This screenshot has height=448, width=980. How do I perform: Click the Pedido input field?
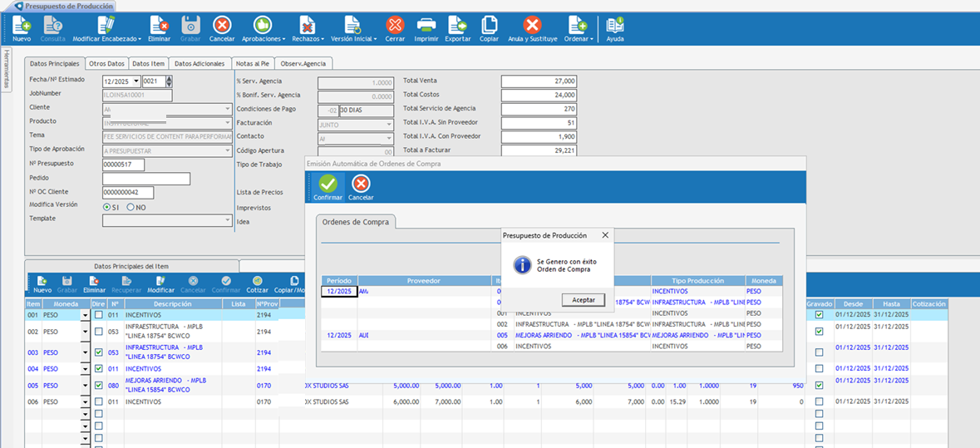click(x=146, y=179)
